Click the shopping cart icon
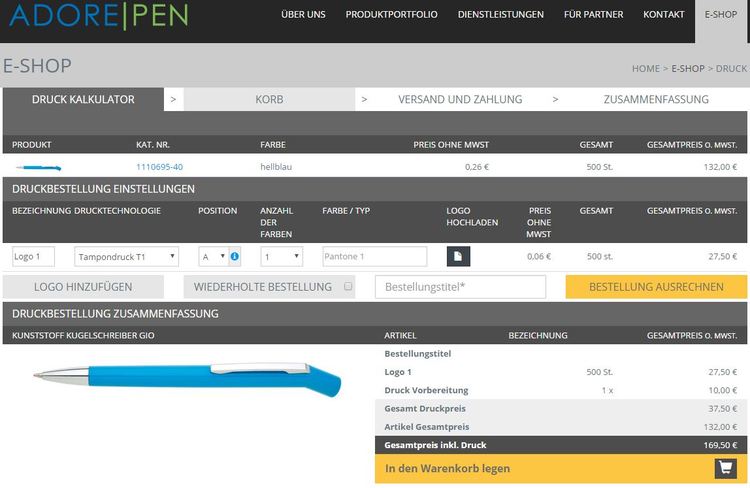 [x=726, y=468]
